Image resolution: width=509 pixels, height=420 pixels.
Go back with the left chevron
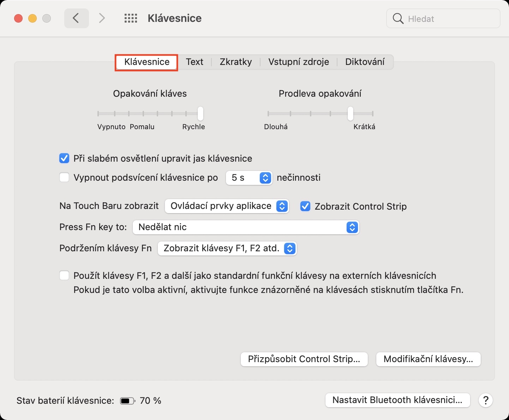[x=76, y=18]
